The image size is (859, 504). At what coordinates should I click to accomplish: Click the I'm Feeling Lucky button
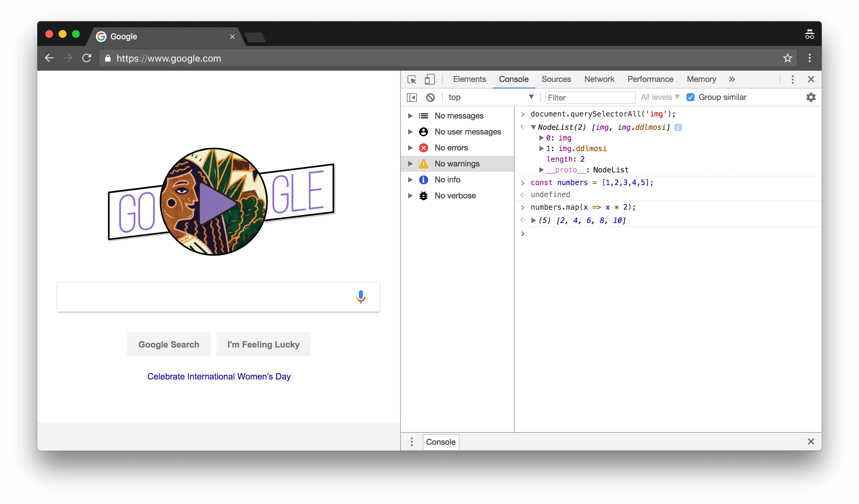pyautogui.click(x=263, y=345)
